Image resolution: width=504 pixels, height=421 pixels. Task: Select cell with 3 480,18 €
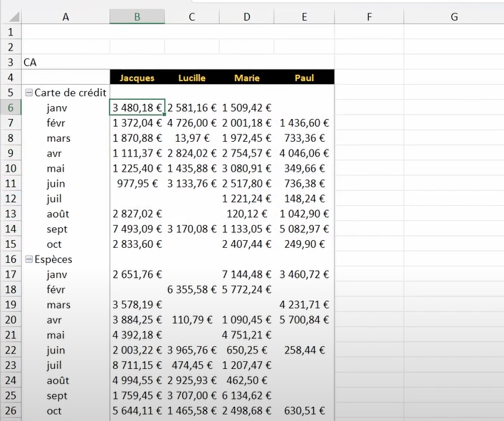pyautogui.click(x=137, y=108)
